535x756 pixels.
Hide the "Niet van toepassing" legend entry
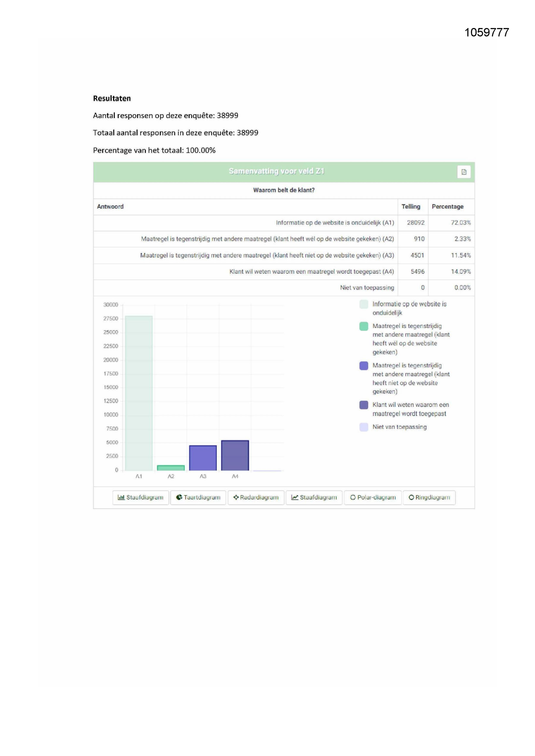pos(364,427)
